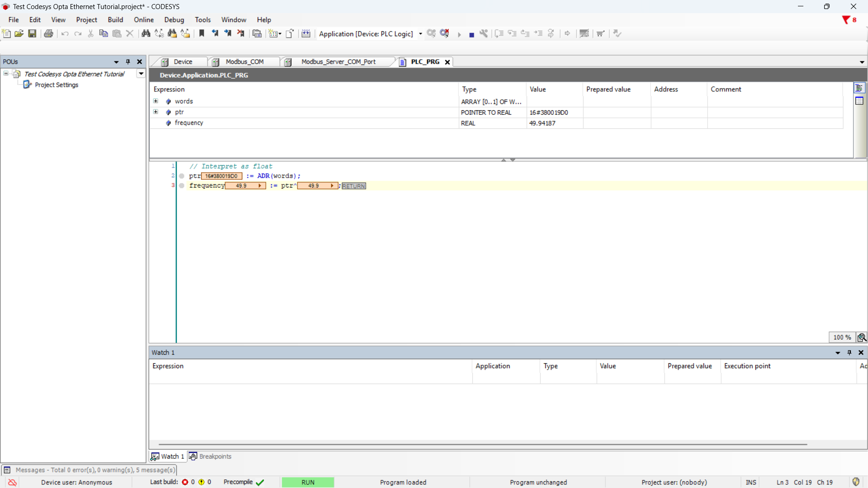Select Project Settings tree item
Viewport: 868px width, 488px height.
[x=57, y=85]
